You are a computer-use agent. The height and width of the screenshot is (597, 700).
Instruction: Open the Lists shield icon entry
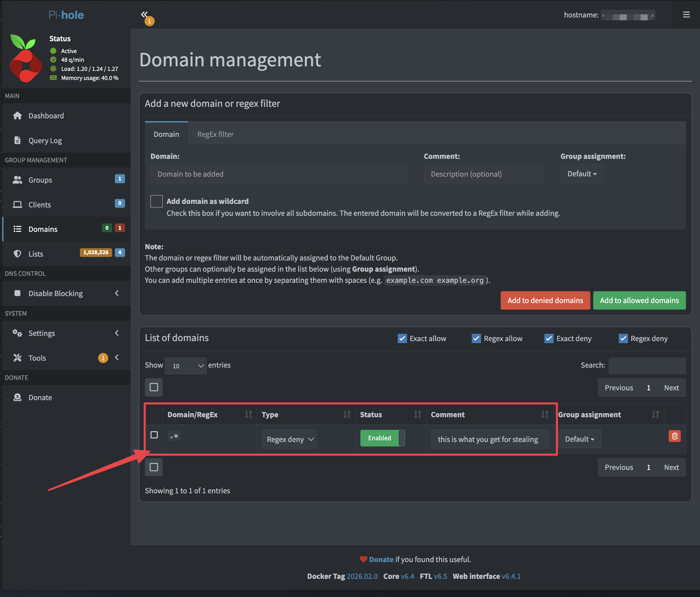pos(17,254)
